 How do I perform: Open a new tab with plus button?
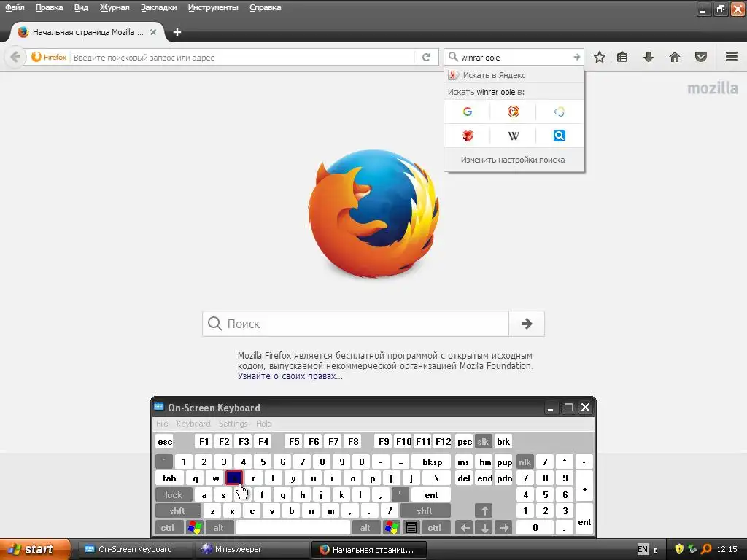(x=177, y=32)
